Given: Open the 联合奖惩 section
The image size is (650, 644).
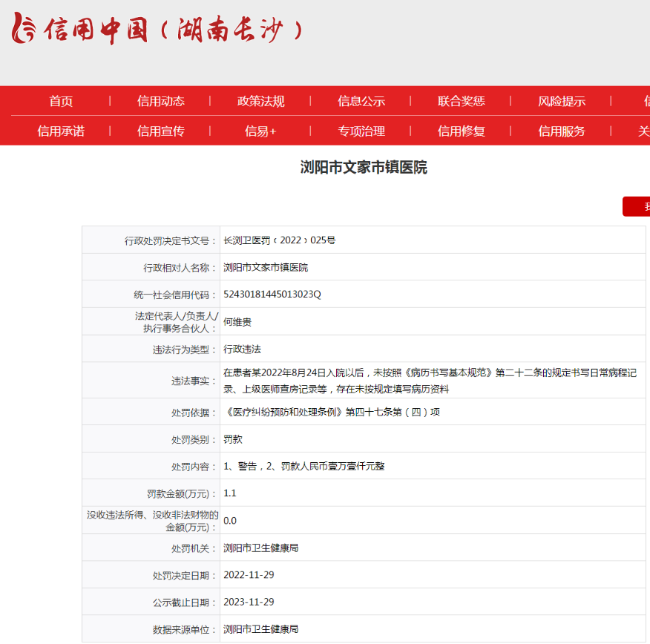Looking at the screenshot, I should click(x=462, y=101).
